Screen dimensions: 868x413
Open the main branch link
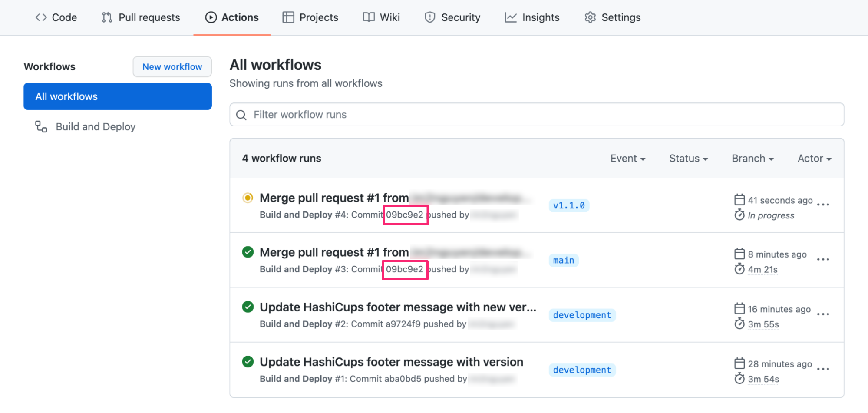563,260
